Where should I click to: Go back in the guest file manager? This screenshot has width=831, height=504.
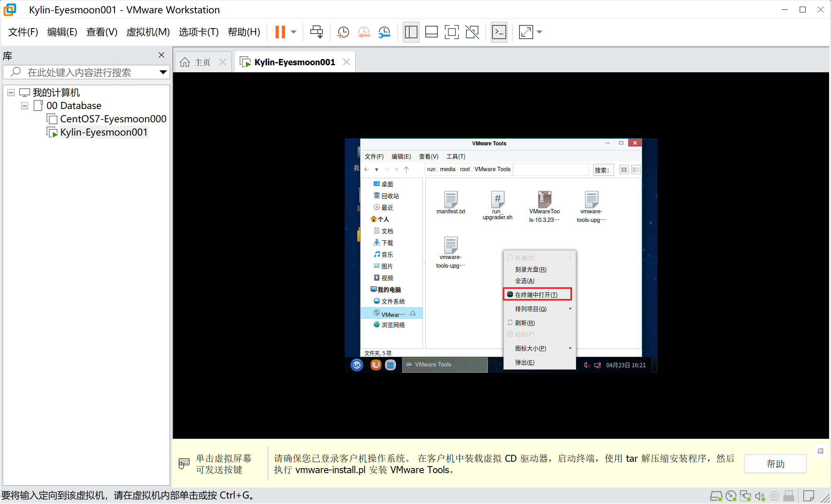tap(367, 170)
